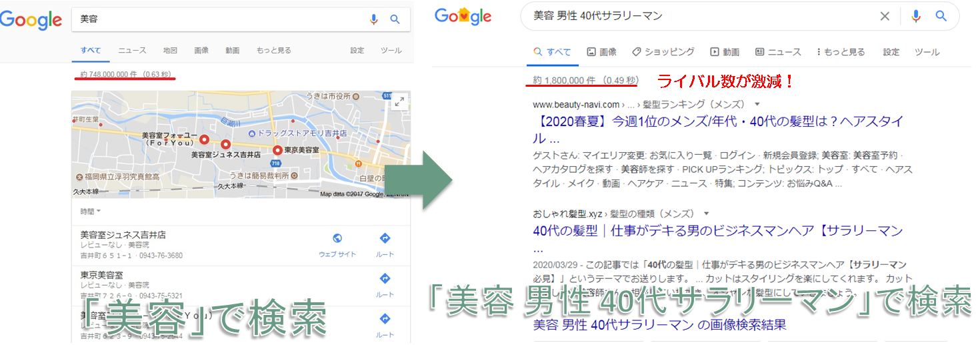Open ツール in left window

pos(391,50)
